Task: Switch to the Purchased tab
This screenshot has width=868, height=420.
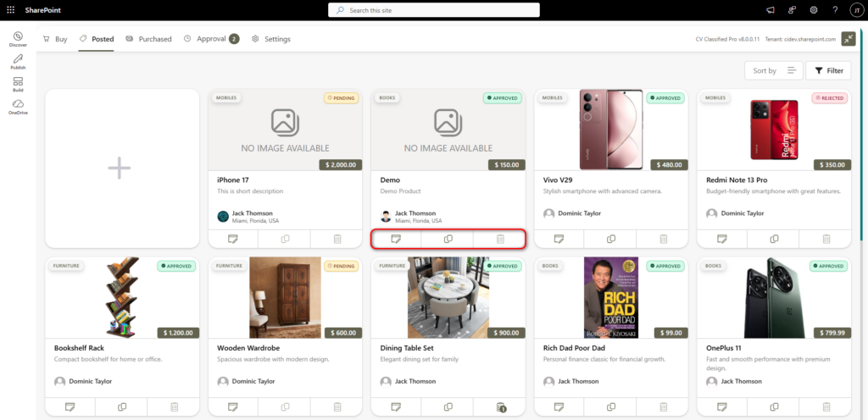Action: pyautogui.click(x=148, y=39)
